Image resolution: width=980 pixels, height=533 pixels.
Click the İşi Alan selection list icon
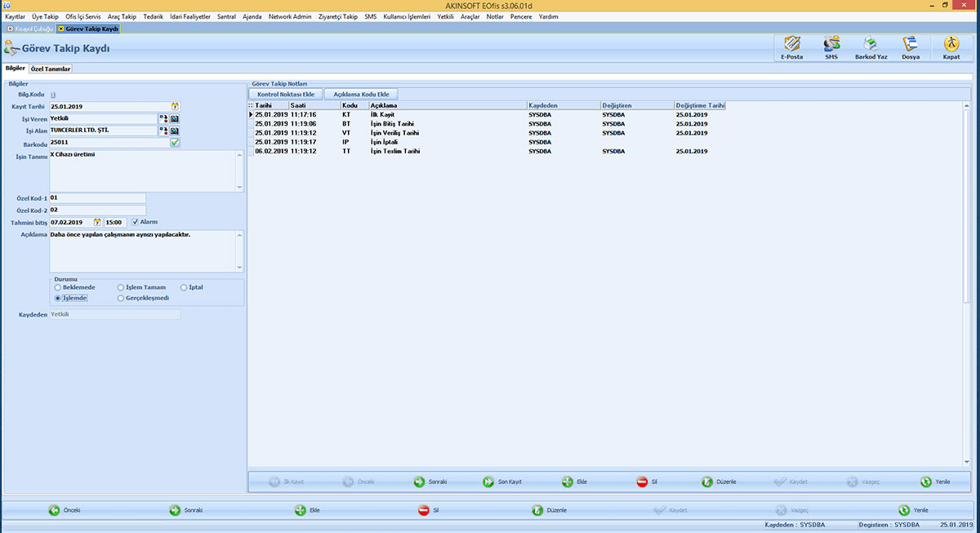(x=163, y=131)
